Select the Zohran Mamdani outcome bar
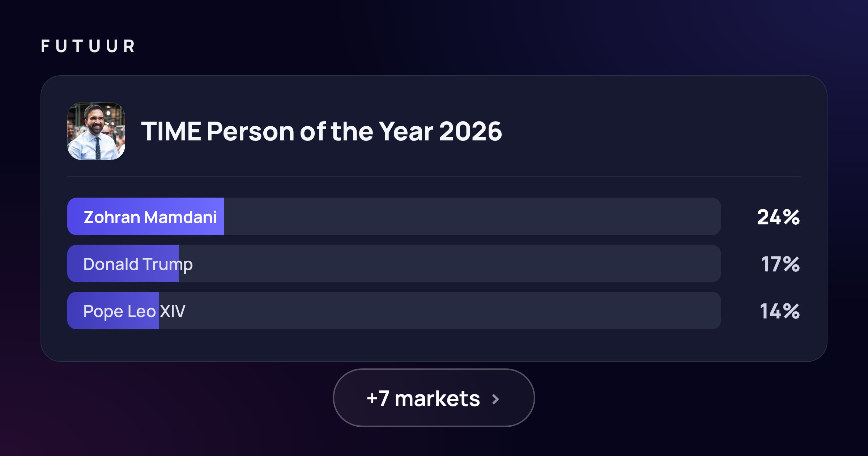Screen dimensions: 868x456 coord(394,216)
